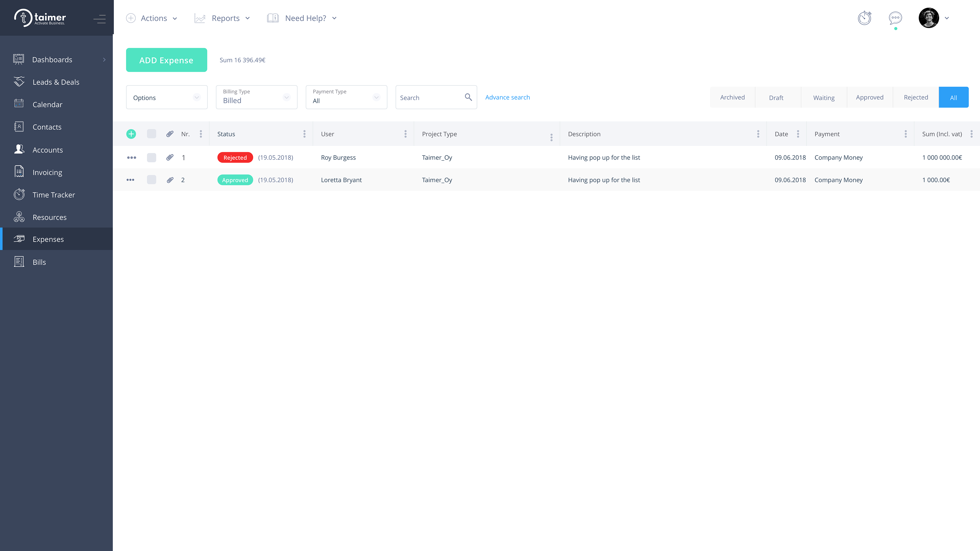Viewport: 980px width, 551px height.
Task: Open Payment column options dots
Action: 906,134
